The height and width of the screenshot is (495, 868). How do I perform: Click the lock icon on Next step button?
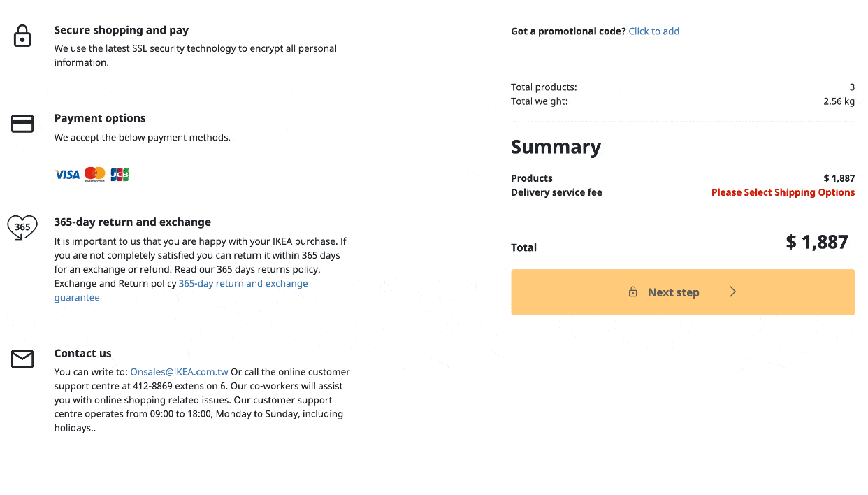point(632,292)
